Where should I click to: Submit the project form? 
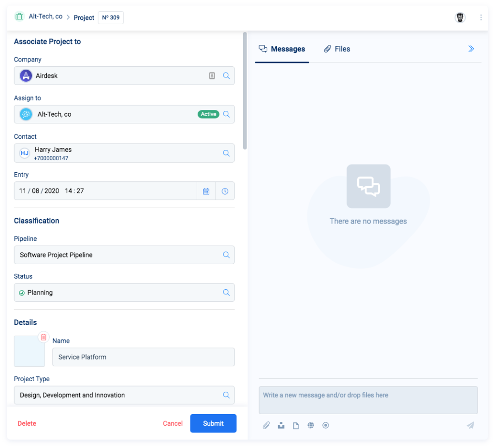213,423
